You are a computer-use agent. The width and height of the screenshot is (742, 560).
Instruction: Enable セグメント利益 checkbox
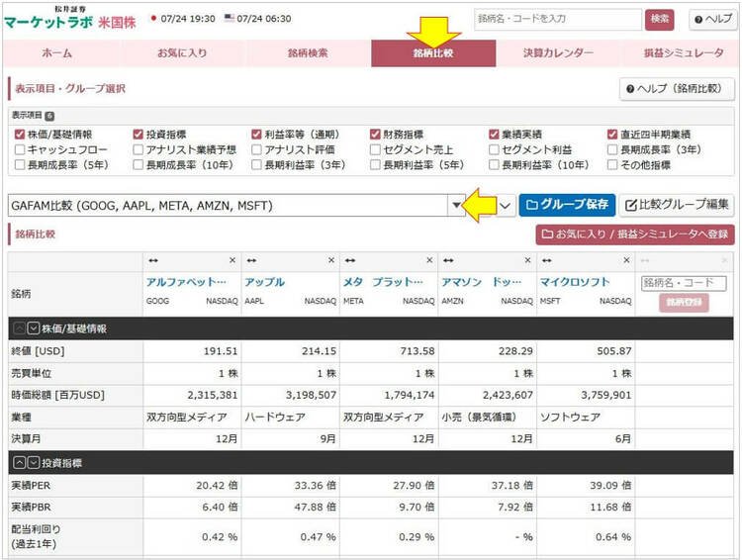(494, 149)
